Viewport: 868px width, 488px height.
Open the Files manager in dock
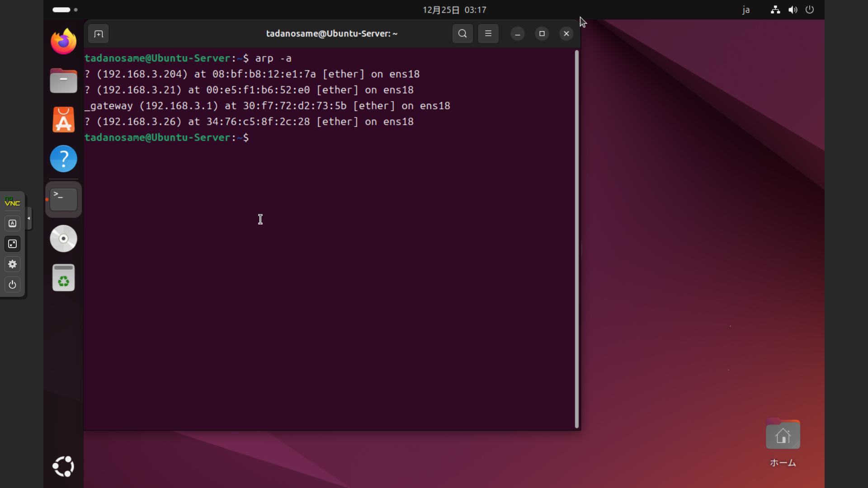click(x=63, y=81)
